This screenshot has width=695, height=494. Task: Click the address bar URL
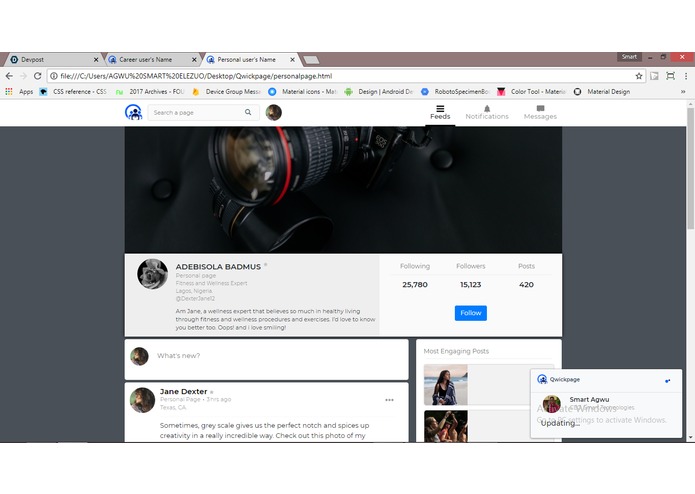click(196, 76)
